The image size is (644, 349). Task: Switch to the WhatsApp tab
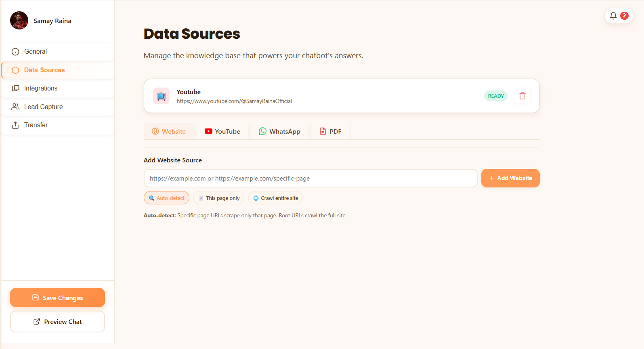coord(279,131)
